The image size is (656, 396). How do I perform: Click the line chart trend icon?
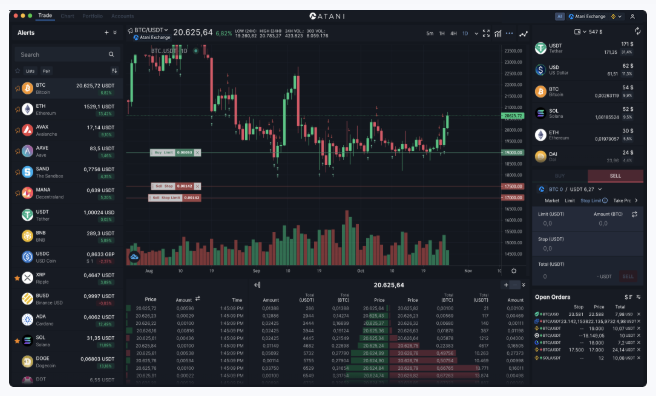(523, 34)
